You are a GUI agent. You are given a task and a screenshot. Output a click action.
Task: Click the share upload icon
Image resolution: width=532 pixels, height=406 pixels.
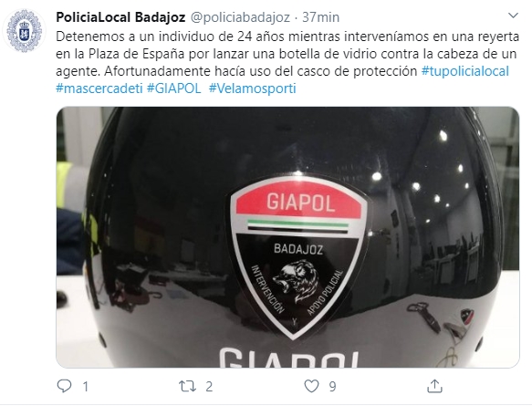[x=434, y=386]
